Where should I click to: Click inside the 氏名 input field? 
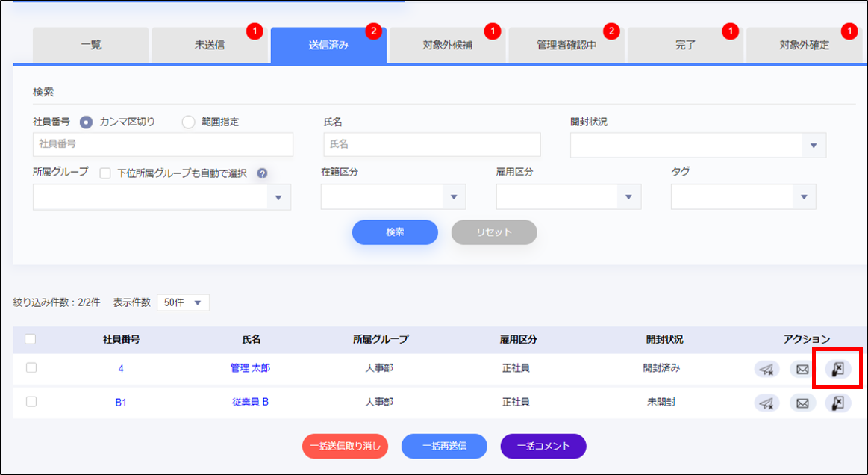coord(431,144)
